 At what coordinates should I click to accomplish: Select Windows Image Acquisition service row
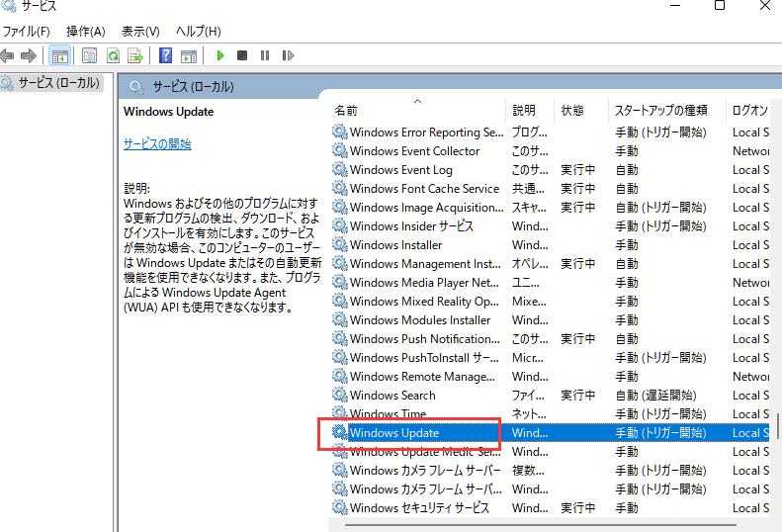(550, 208)
